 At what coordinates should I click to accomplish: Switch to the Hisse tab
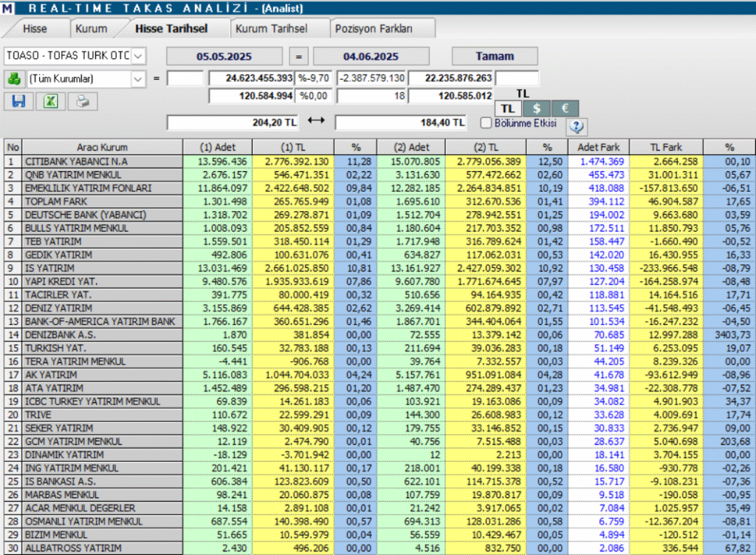pos(35,29)
